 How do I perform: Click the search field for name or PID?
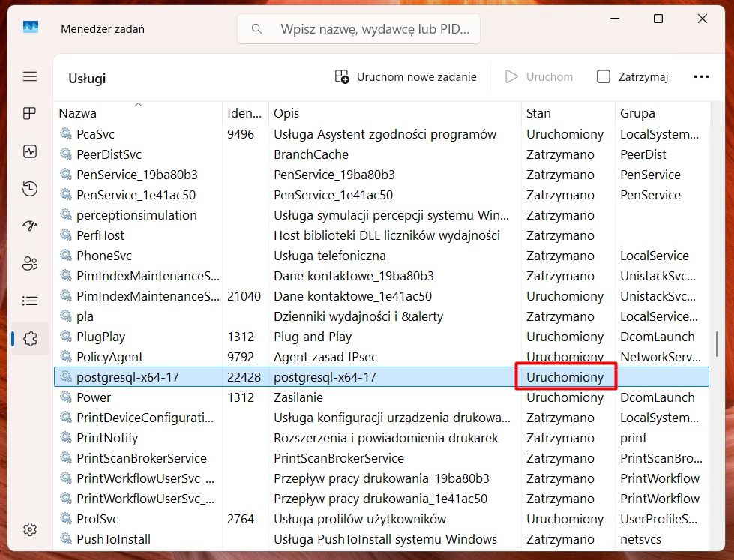[x=358, y=29]
